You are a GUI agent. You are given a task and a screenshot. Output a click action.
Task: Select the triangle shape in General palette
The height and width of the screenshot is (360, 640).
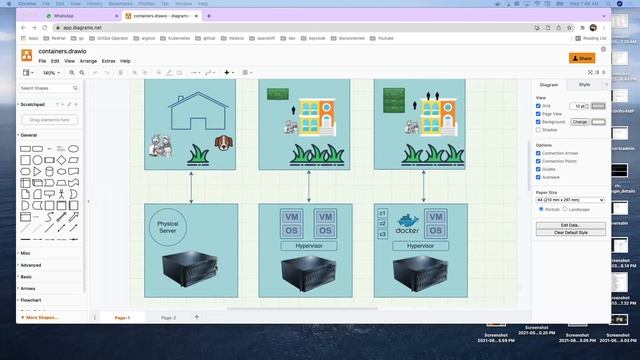point(37,171)
